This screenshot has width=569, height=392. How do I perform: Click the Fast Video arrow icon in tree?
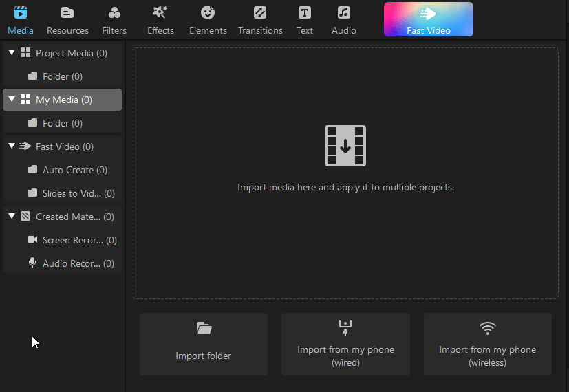25,146
